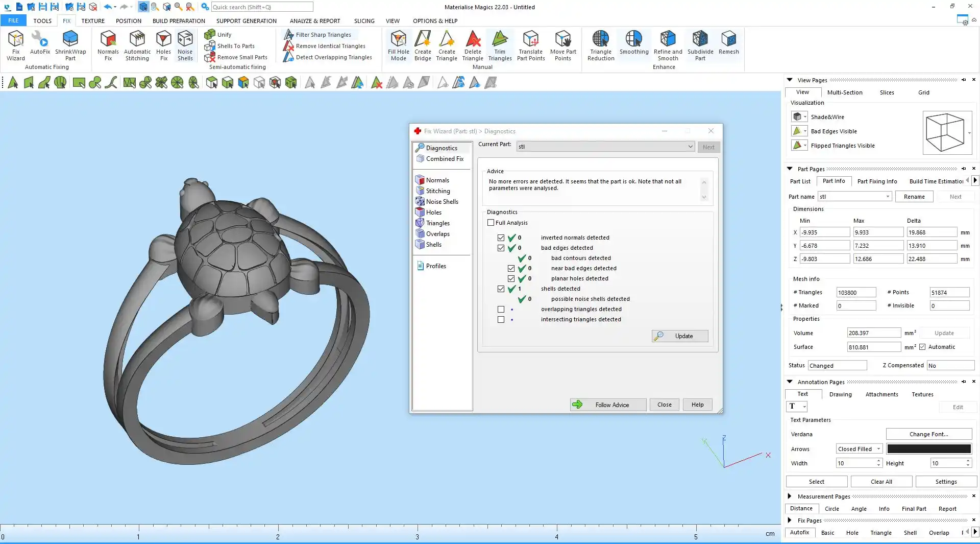This screenshot has width=980, height=544.
Task: Enable the Full Analysis checkbox
Action: coord(491,223)
